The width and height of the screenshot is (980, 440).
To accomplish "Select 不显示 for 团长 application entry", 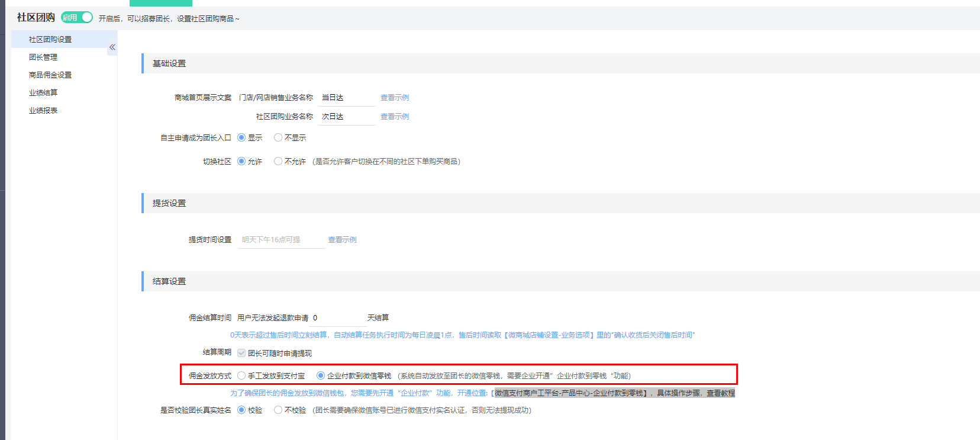I will pos(278,138).
